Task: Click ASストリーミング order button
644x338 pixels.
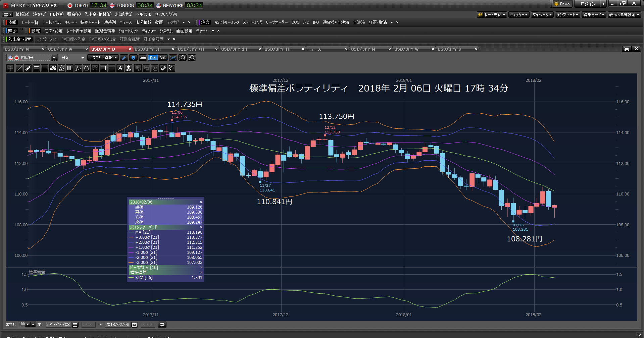Action: tap(227, 22)
